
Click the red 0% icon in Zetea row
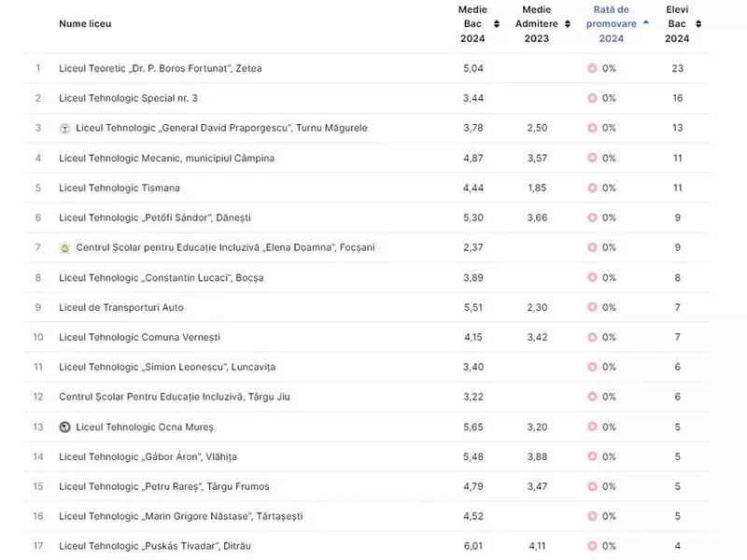[592, 68]
